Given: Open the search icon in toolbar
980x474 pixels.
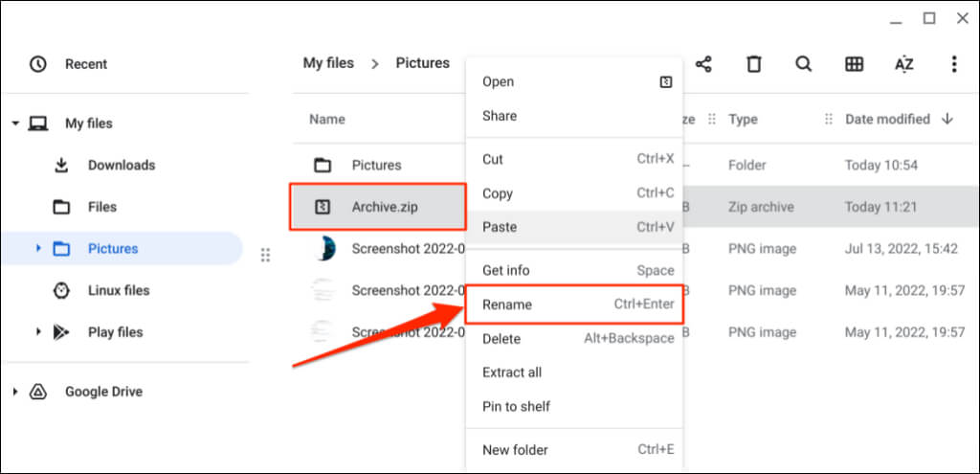Looking at the screenshot, I should coord(804,64).
